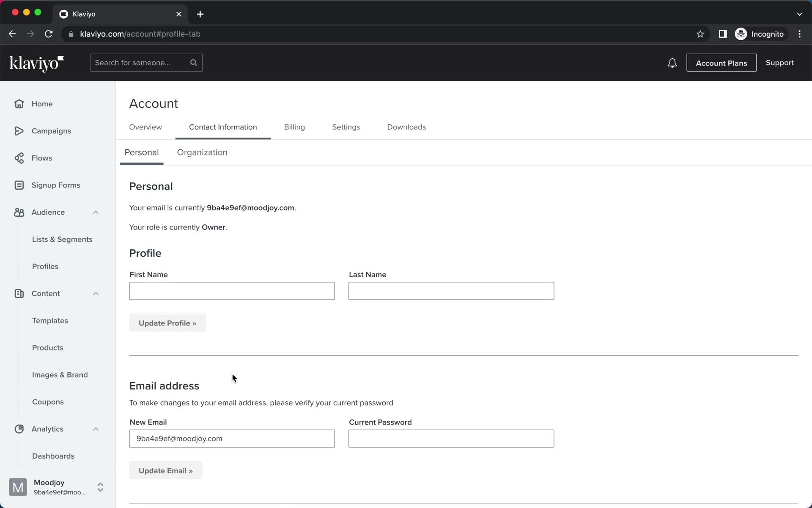The height and width of the screenshot is (508, 812).
Task: Open Profiles in the sidebar
Action: [45, 266]
